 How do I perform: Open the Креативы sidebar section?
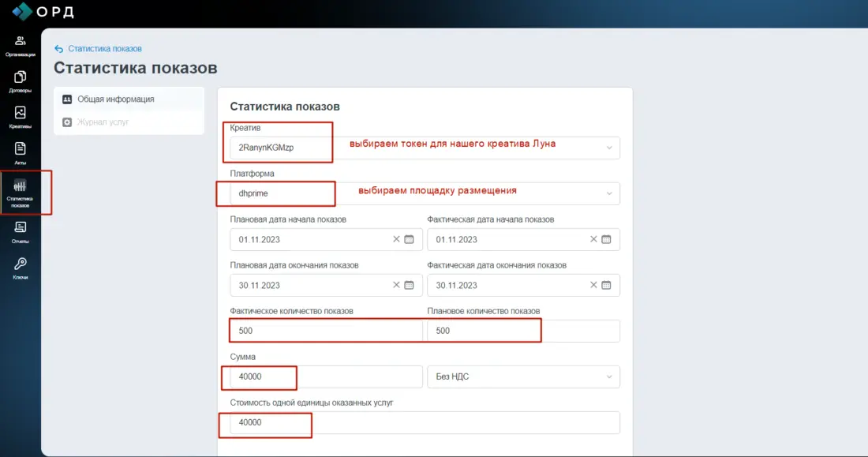tap(20, 118)
